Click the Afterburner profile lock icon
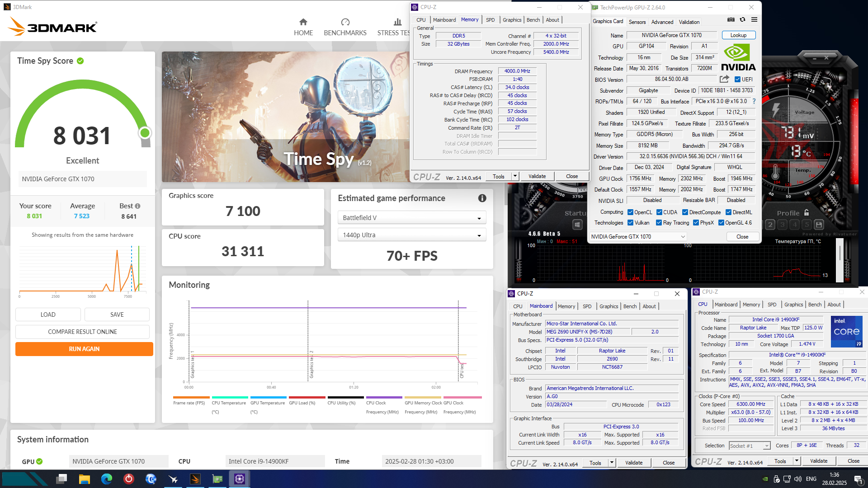868x488 pixels. tap(807, 213)
